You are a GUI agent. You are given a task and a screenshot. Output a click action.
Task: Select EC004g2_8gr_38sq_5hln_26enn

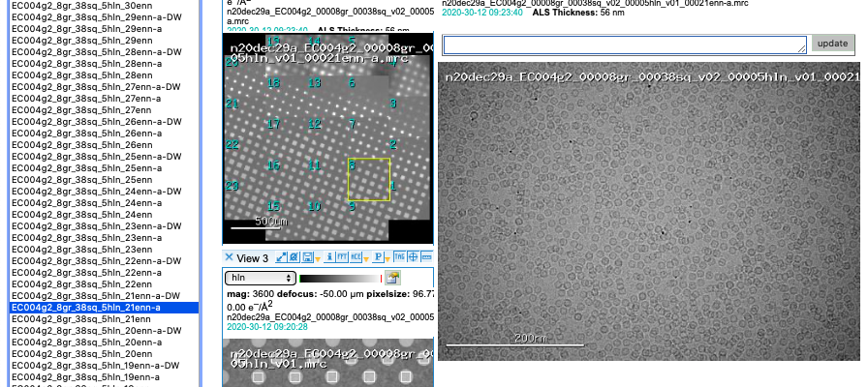click(x=104, y=145)
